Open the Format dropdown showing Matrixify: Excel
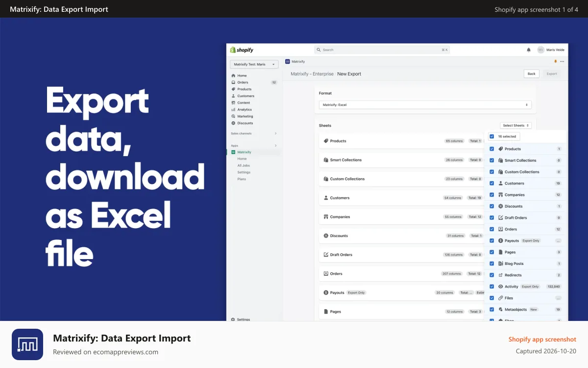 pyautogui.click(x=425, y=105)
